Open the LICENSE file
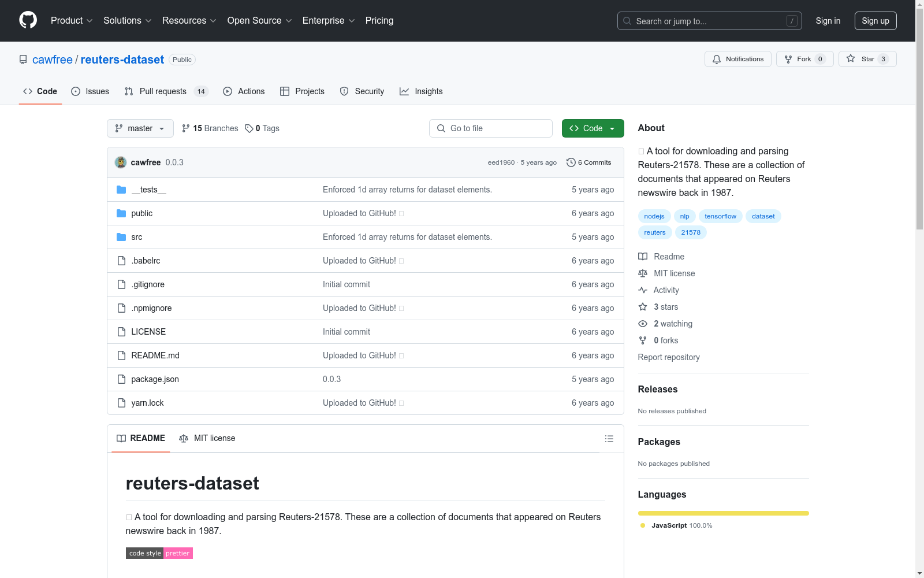924x578 pixels. (148, 332)
